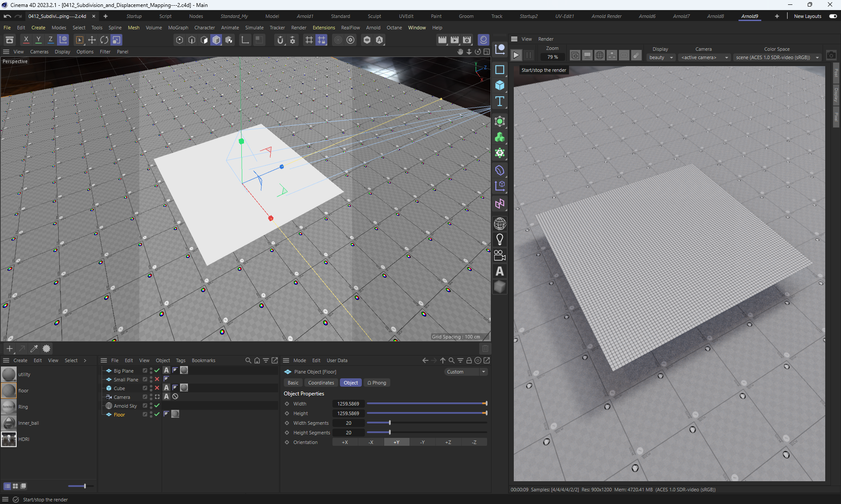Toggle Small Plane visibility red X
Screen dimensions: 841x504
tap(157, 379)
